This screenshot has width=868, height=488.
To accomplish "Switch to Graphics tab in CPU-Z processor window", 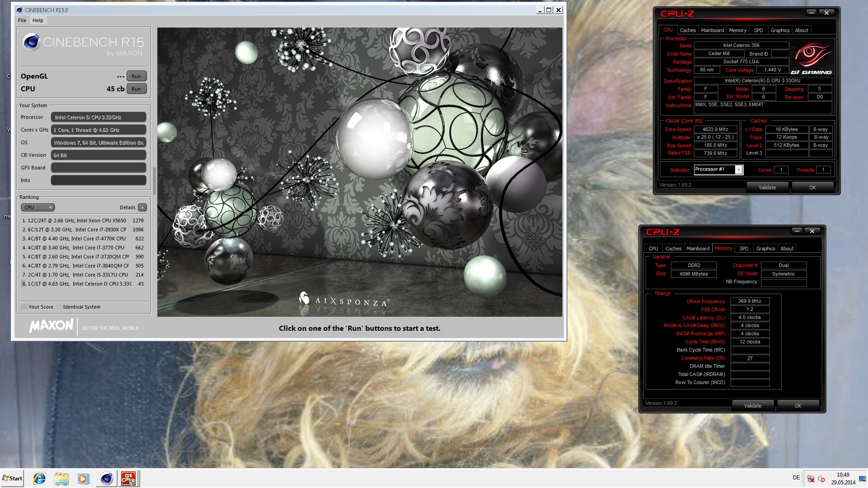I will coord(780,30).
